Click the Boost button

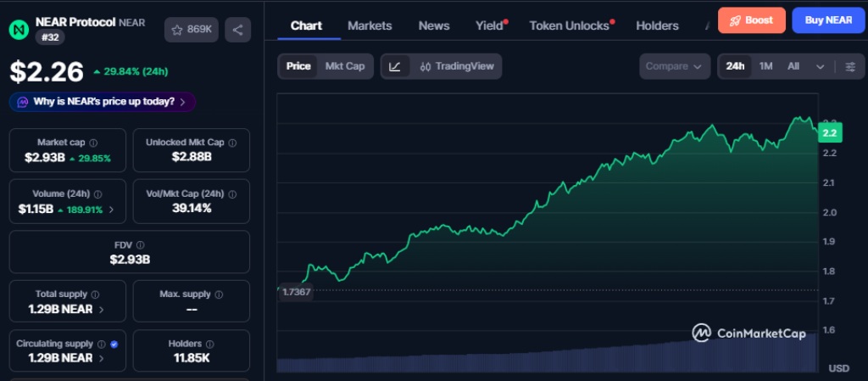click(752, 20)
